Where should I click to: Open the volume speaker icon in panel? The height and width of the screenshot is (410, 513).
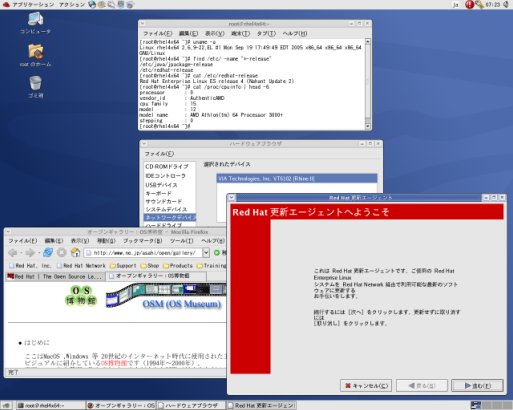(507, 4)
